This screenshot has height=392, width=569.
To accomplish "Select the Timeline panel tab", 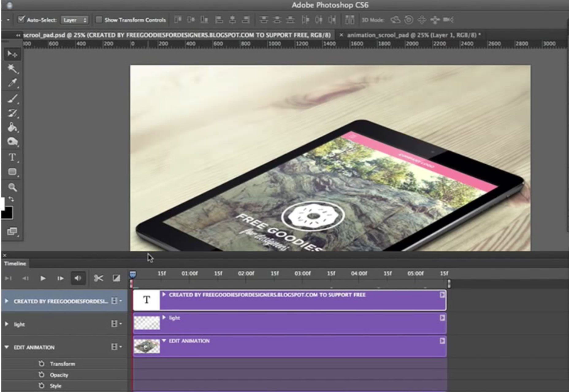I will click(15, 263).
